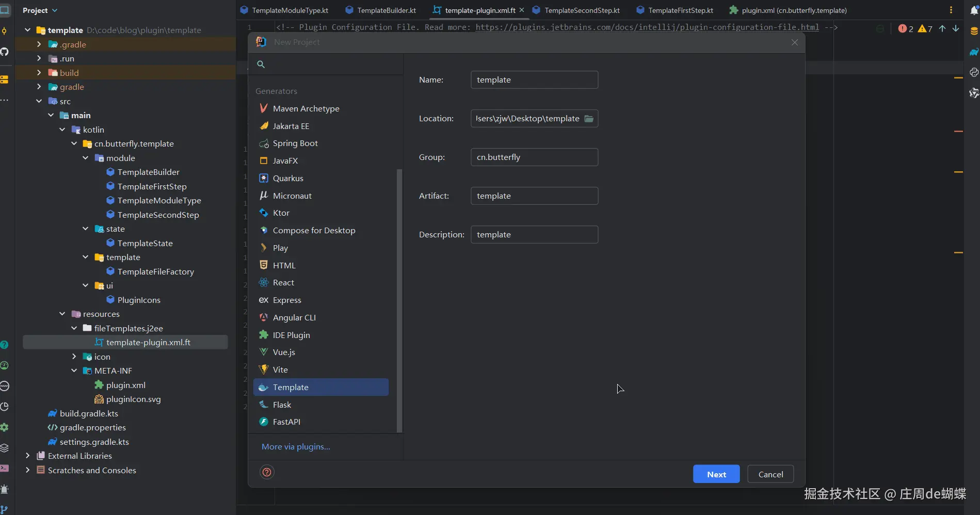
Task: Click the Cancel button
Action: 770,474
